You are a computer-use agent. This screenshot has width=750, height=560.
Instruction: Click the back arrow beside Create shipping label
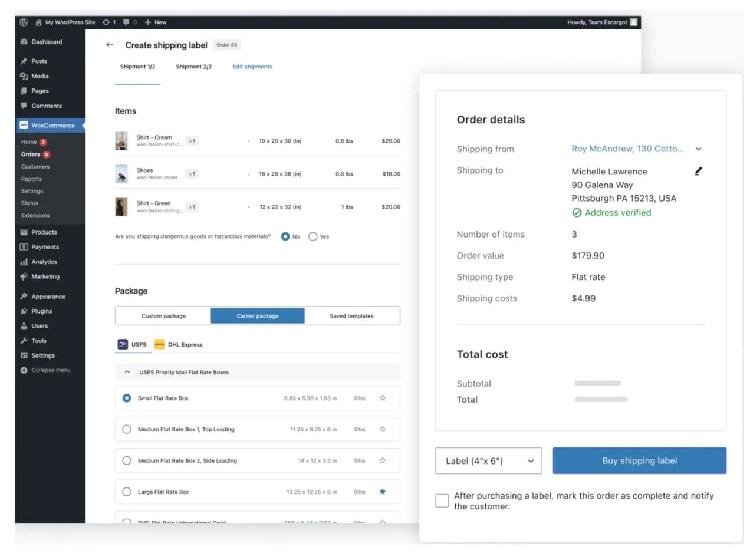(x=110, y=45)
